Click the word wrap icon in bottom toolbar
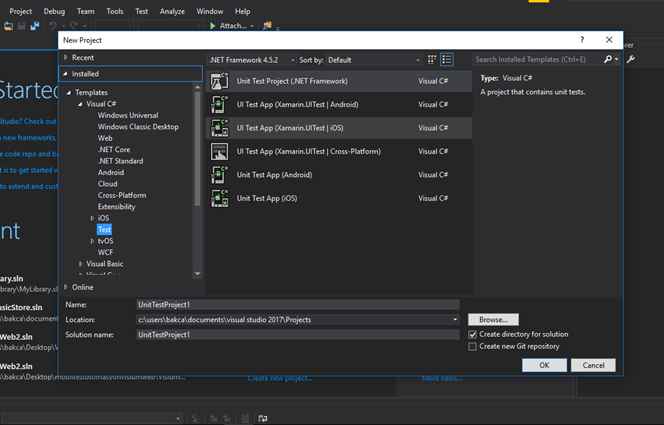This screenshot has height=425, width=664. point(263,418)
